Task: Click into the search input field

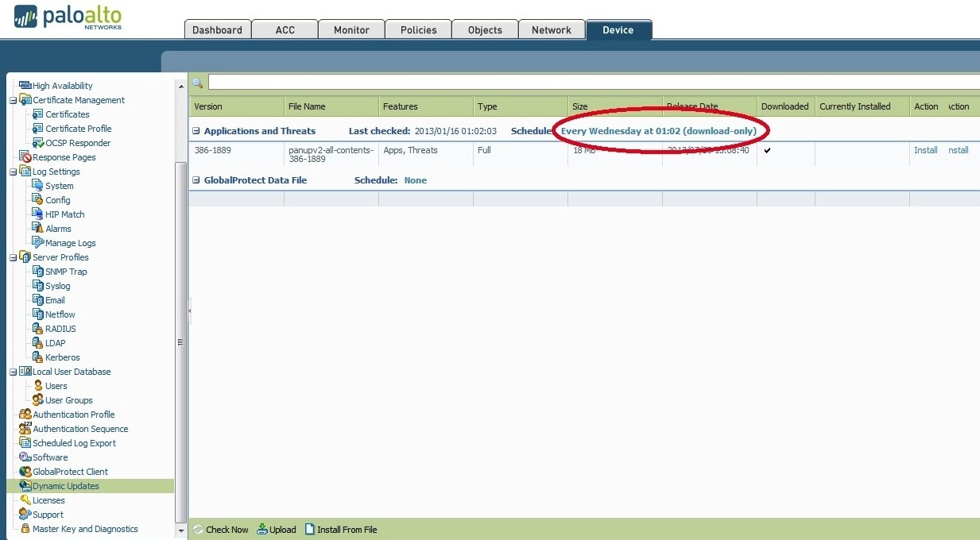Action: 594,83
